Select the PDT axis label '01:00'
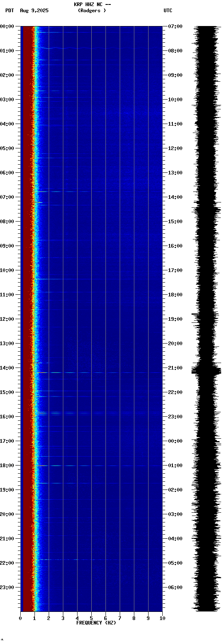The image size is (224, 644). pos(7,51)
